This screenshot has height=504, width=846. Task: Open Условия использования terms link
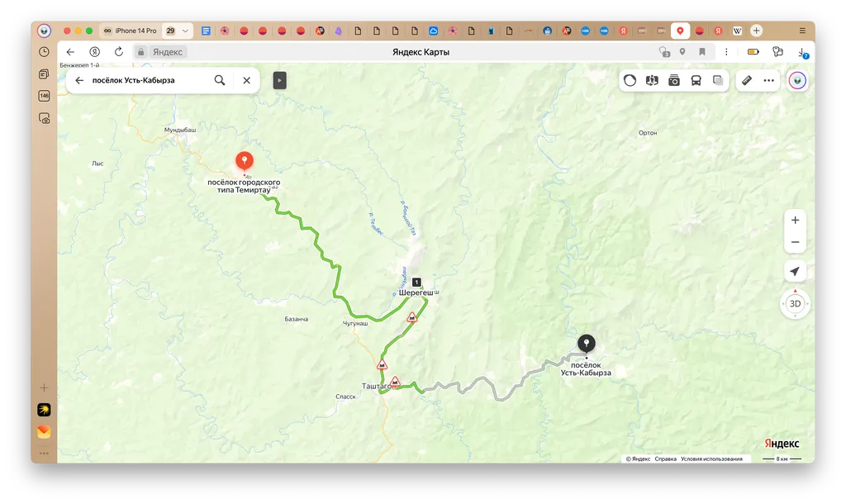tap(711, 459)
